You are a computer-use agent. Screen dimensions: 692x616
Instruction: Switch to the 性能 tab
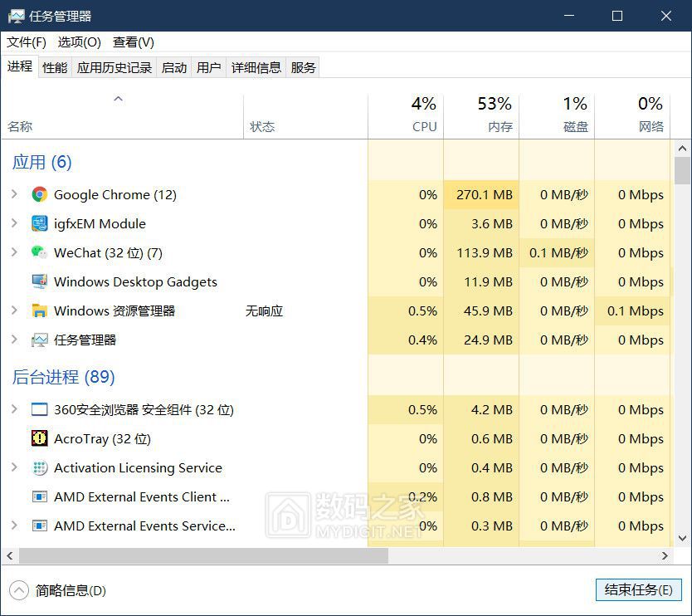tap(55, 68)
